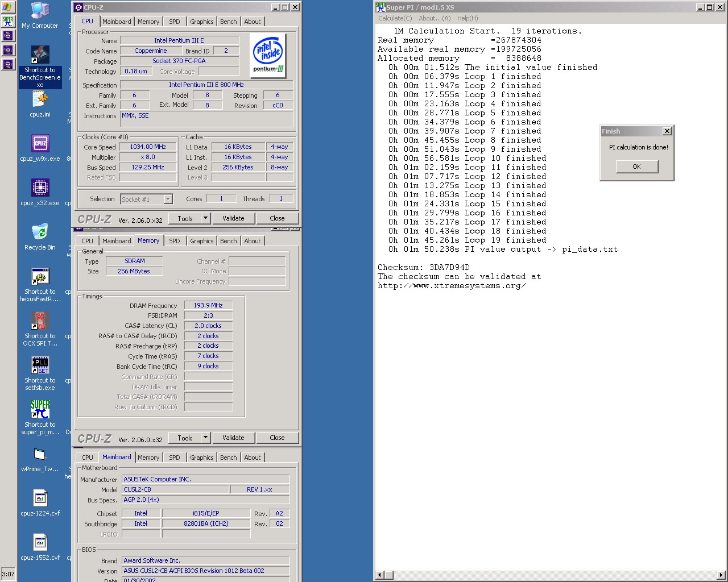Open Tools dropdown arrow in Memory CPU-Z window
728x582 pixels.
click(x=206, y=438)
